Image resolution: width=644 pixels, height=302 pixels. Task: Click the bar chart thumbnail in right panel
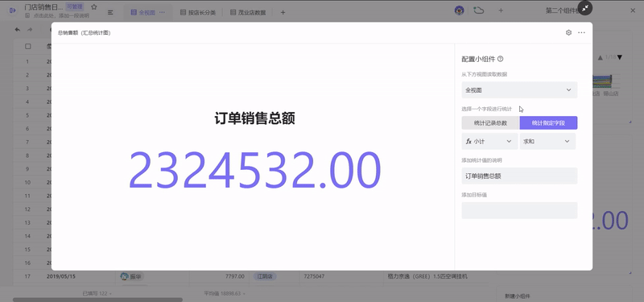coord(602,81)
